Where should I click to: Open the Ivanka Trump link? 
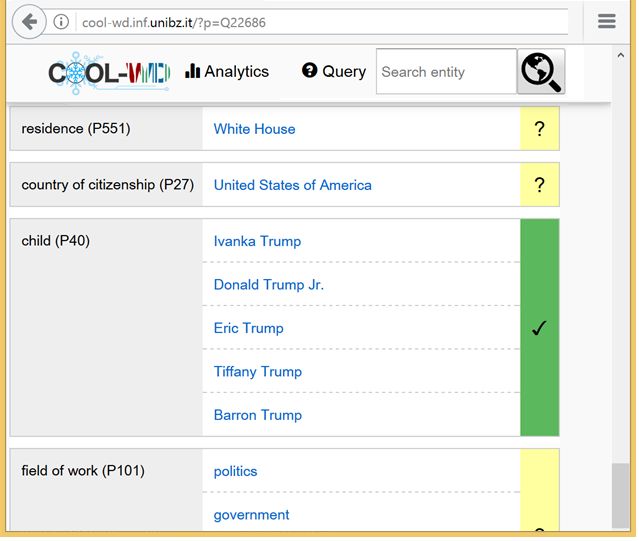tap(257, 241)
